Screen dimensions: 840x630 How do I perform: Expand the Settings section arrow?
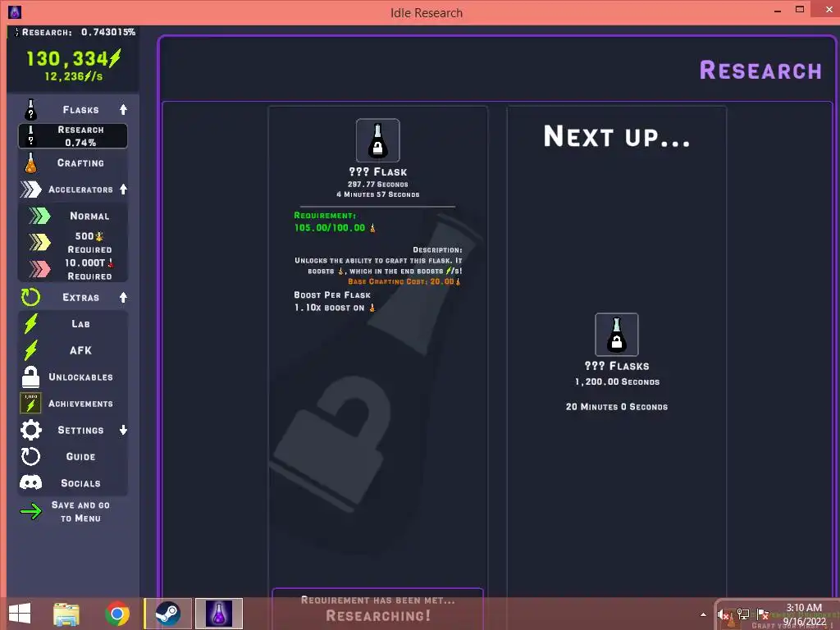point(123,430)
